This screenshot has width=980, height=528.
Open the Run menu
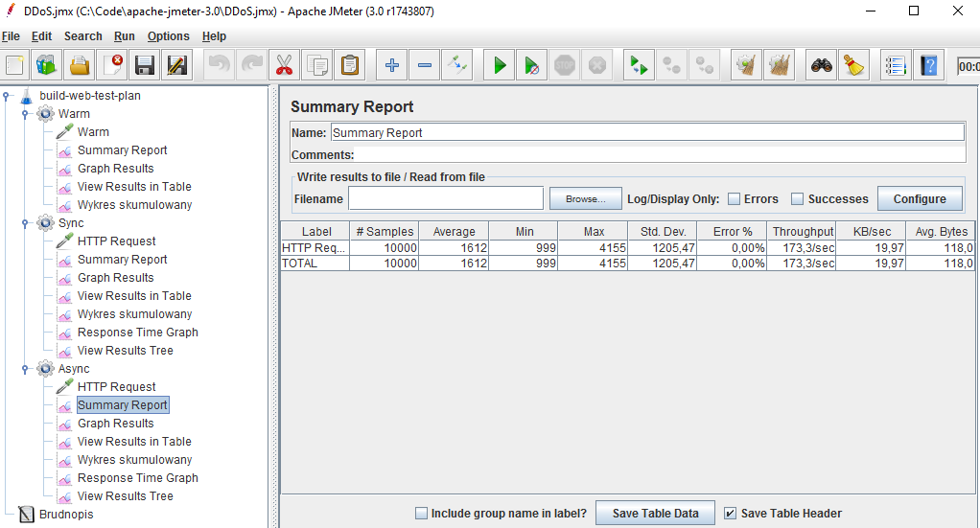pyautogui.click(x=125, y=36)
